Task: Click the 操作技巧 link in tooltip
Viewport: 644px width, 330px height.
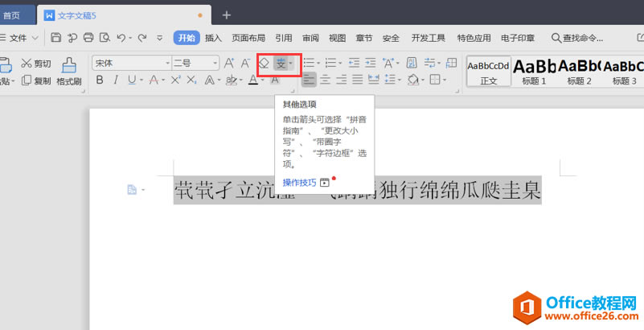Action: 299,183
